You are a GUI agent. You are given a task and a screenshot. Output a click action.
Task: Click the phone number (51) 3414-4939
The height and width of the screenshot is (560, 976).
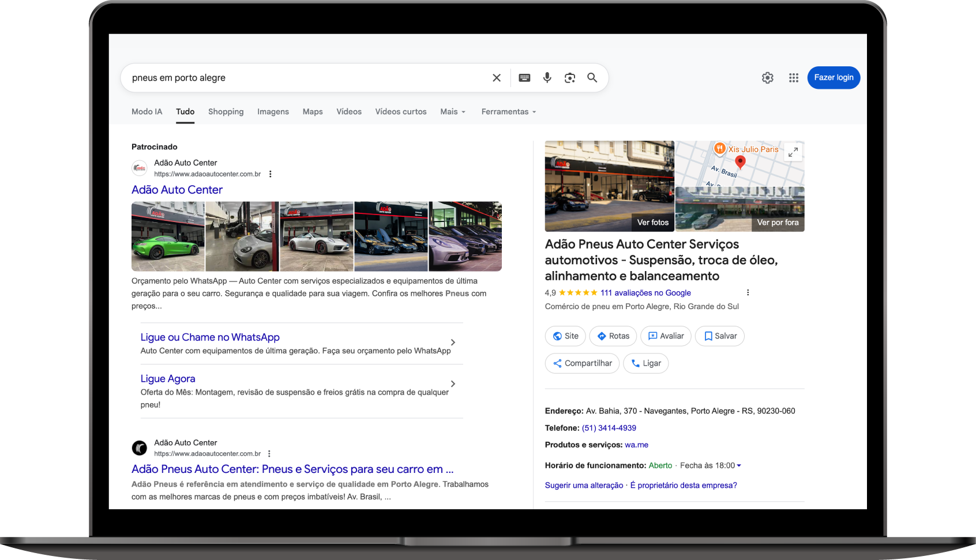(x=609, y=428)
